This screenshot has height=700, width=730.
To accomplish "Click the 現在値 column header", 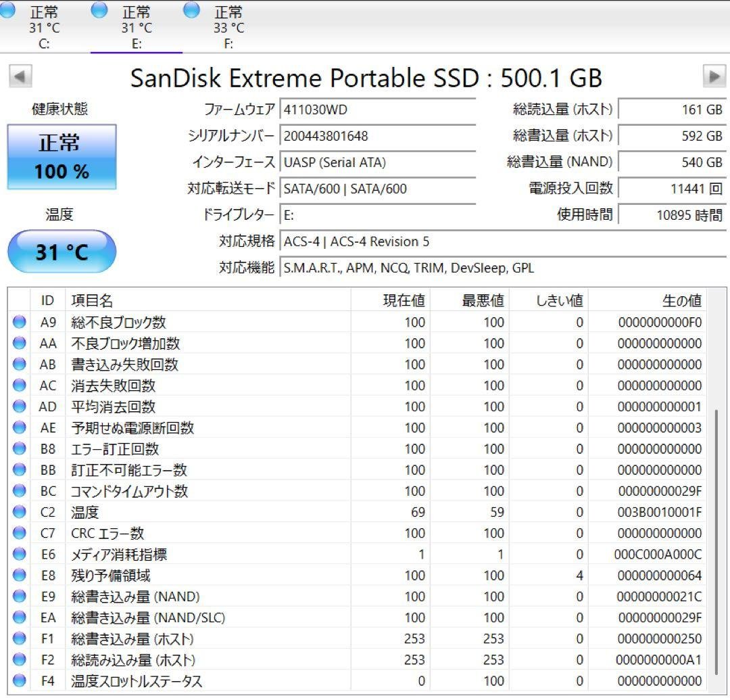I will coord(390,300).
